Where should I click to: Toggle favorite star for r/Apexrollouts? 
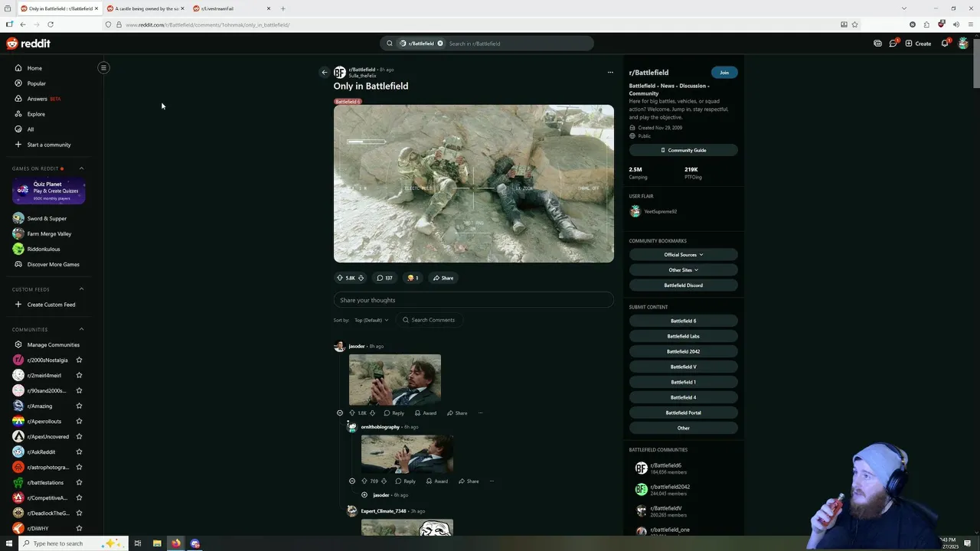tap(79, 421)
